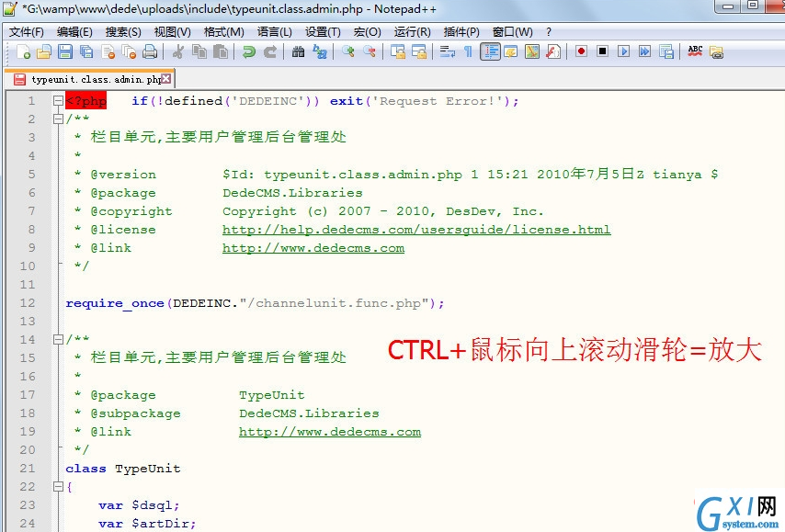Open the 编辑(E) menu

pos(74,32)
